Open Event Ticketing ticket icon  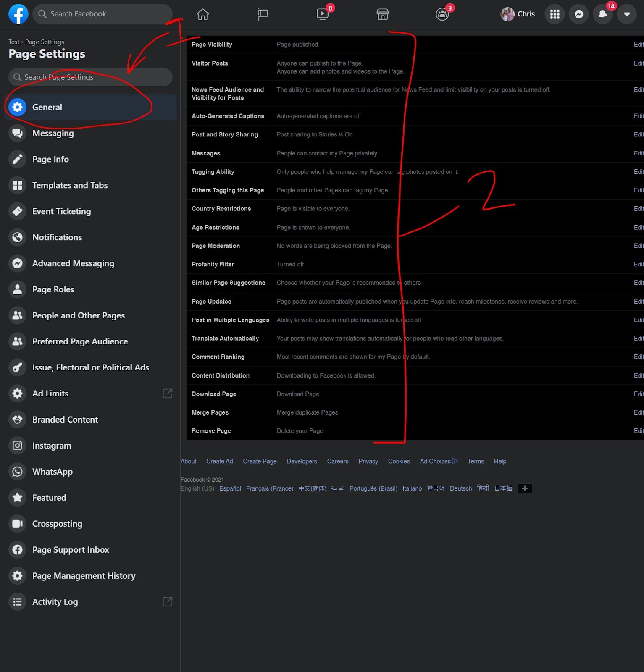click(17, 211)
